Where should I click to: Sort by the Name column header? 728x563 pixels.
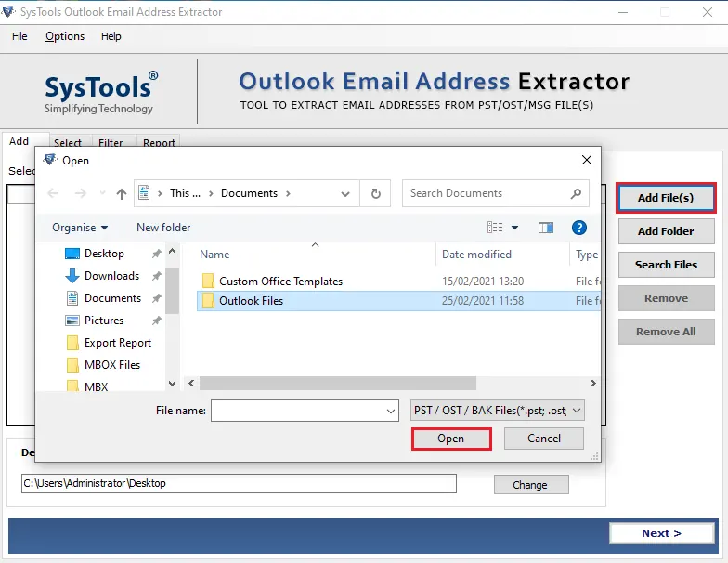click(x=214, y=255)
